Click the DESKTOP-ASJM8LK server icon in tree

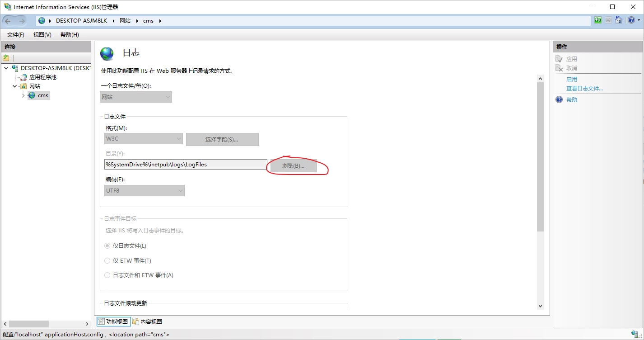15,68
